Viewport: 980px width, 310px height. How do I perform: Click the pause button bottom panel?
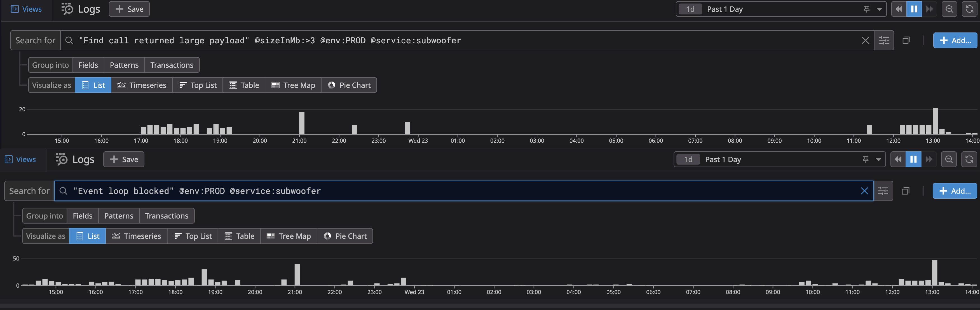click(913, 159)
